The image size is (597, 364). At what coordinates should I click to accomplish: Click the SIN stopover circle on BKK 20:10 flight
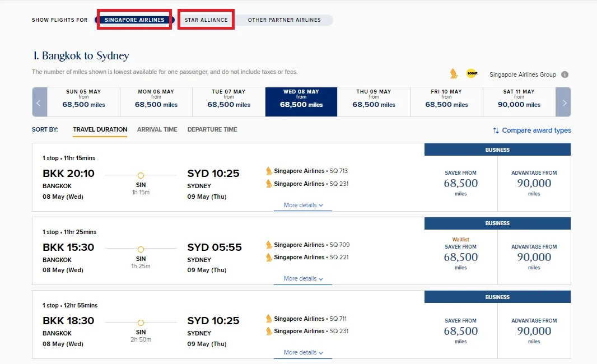pos(141,175)
